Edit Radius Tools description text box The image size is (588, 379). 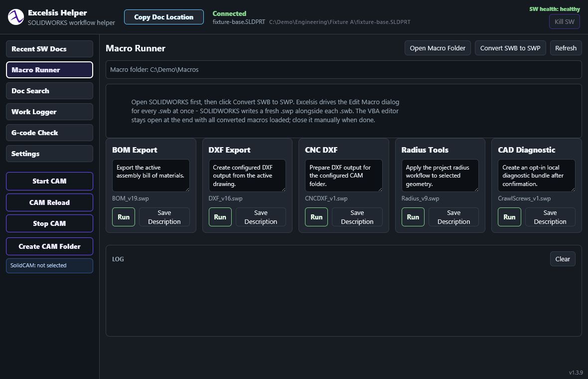[x=440, y=176]
